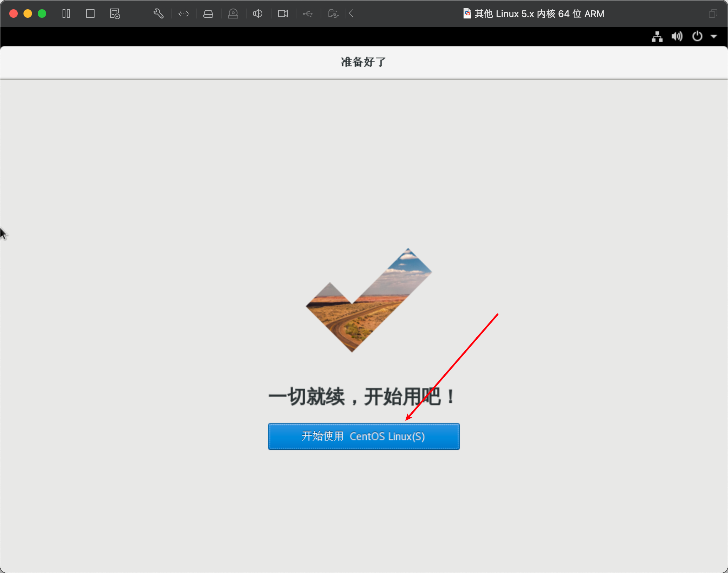This screenshot has height=573, width=728.
Task: Click the CD/DVD drive toolbar icon
Action: (233, 14)
